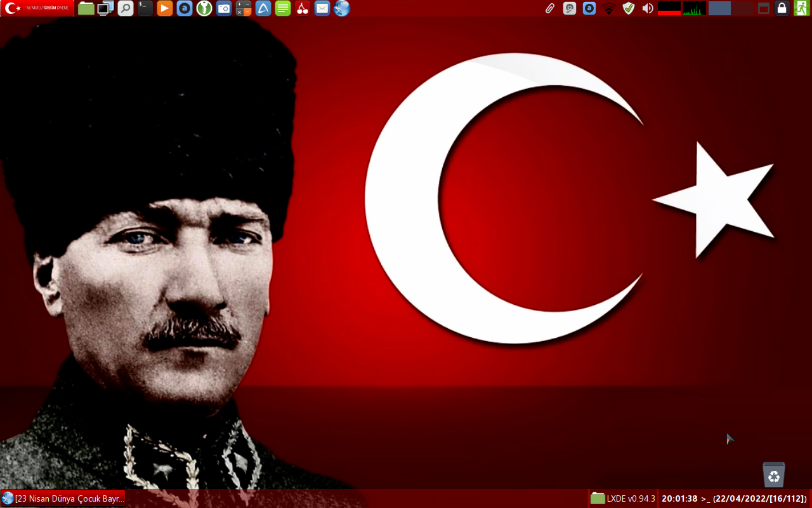812x508 pixels.
Task: Launch the globe web browser
Action: (x=342, y=8)
